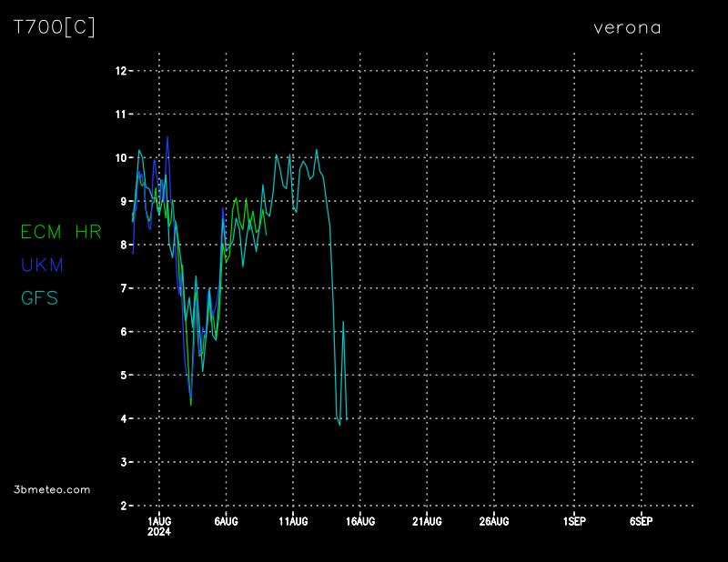This screenshot has width=728, height=562.
Task: Click the 8 value on y-axis
Action: click(x=122, y=245)
